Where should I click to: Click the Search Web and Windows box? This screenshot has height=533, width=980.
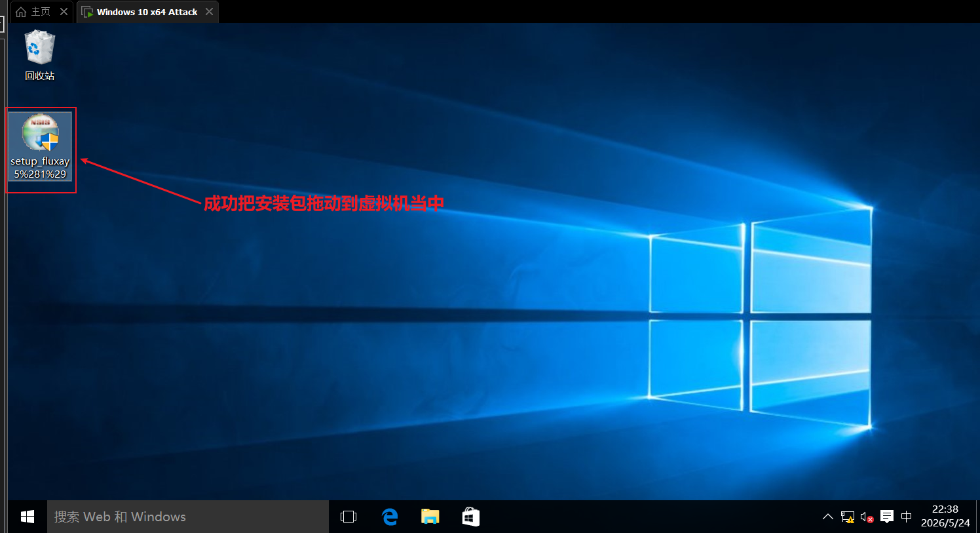tap(188, 517)
